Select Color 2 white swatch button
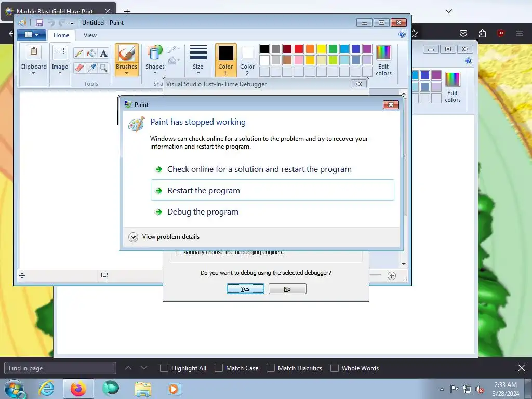Viewport: 532px width, 399px height. click(247, 60)
